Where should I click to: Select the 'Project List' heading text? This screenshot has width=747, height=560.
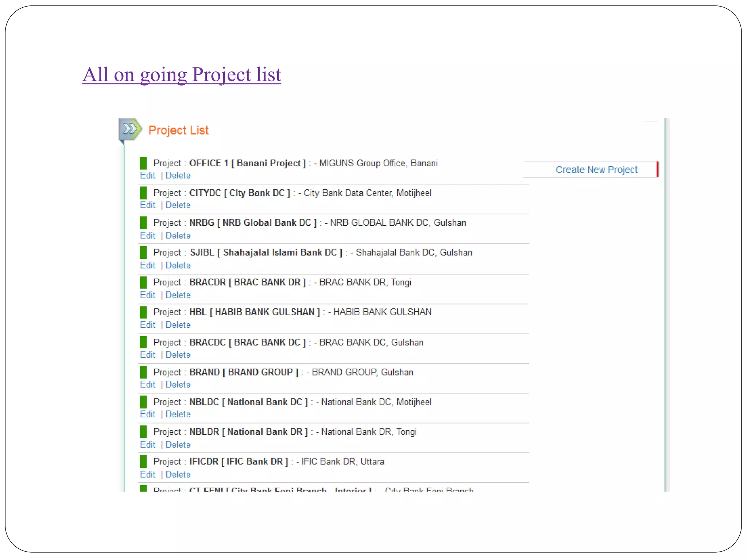tap(179, 130)
